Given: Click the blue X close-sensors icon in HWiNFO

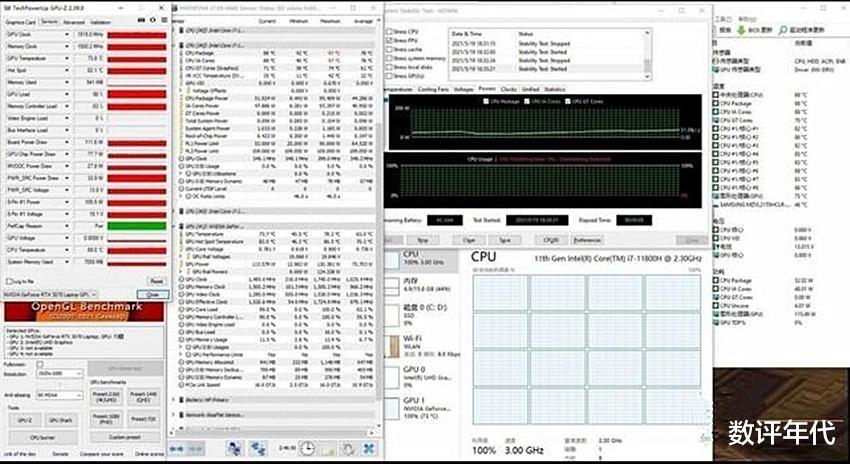Looking at the screenshot, I should [369, 448].
